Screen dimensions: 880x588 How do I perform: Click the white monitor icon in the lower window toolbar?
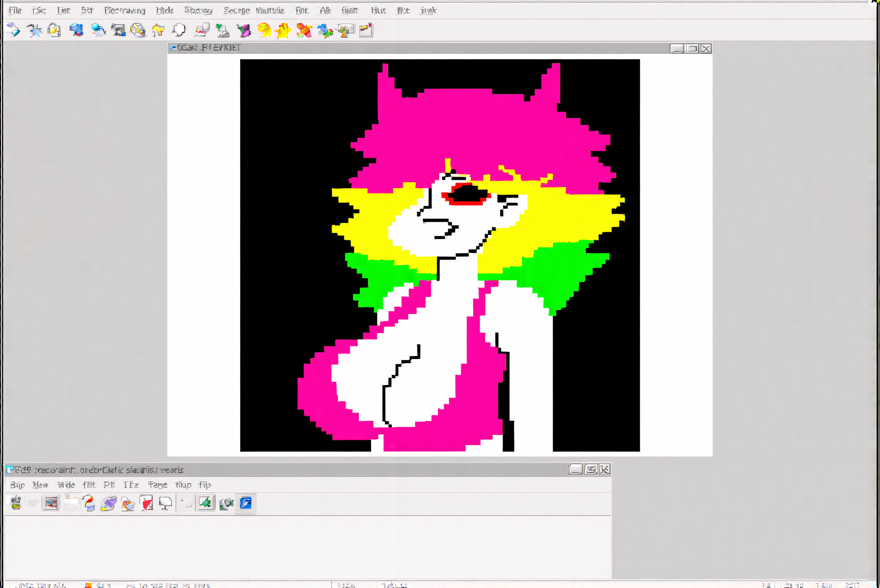pyautogui.click(x=166, y=503)
